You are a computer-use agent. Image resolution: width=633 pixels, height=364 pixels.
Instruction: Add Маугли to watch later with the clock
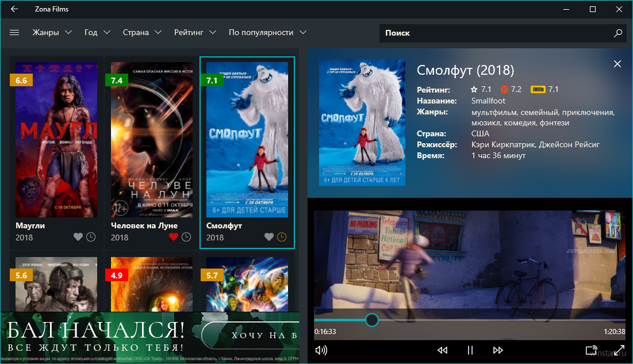click(x=91, y=237)
